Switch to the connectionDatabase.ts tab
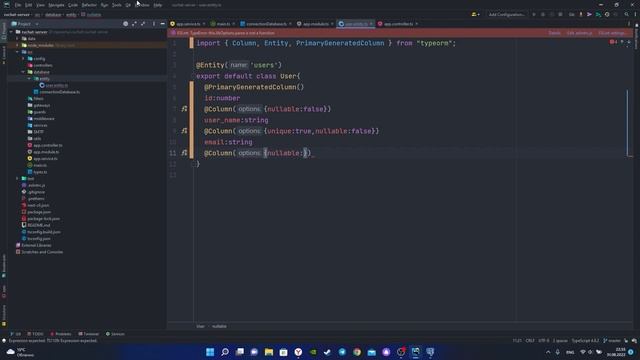 (266, 24)
